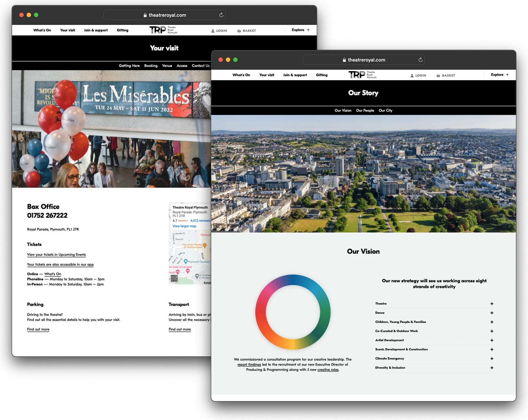Expand the Explore menu in the back window
The image size is (528, 420).
tap(301, 30)
